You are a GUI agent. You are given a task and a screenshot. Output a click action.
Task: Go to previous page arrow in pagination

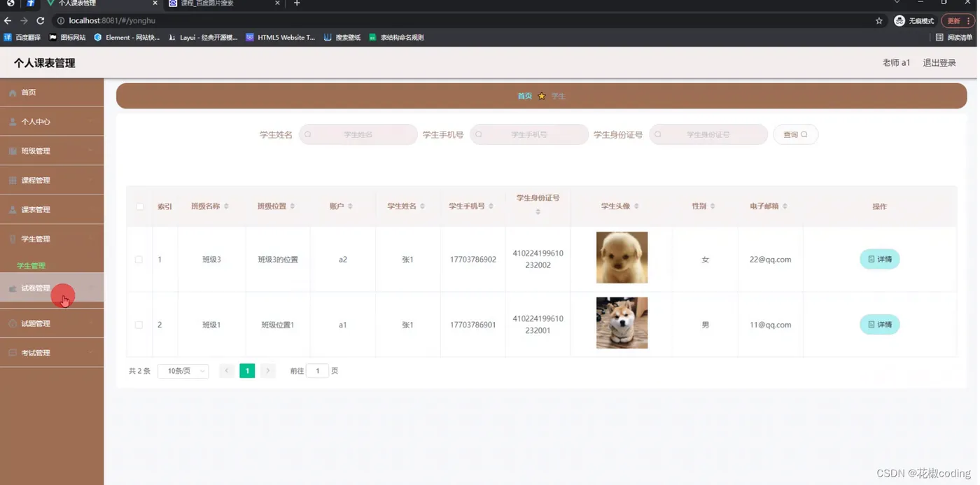coord(226,371)
